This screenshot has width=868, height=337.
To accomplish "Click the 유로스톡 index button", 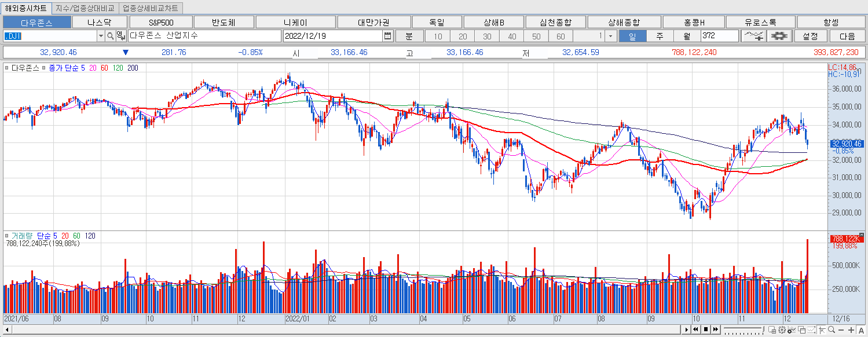I will (761, 22).
